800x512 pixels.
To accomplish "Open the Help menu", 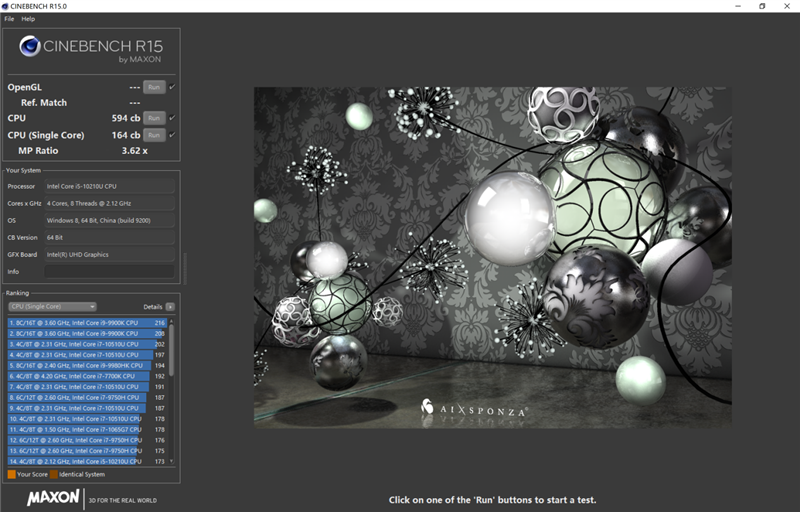I will (x=28, y=19).
